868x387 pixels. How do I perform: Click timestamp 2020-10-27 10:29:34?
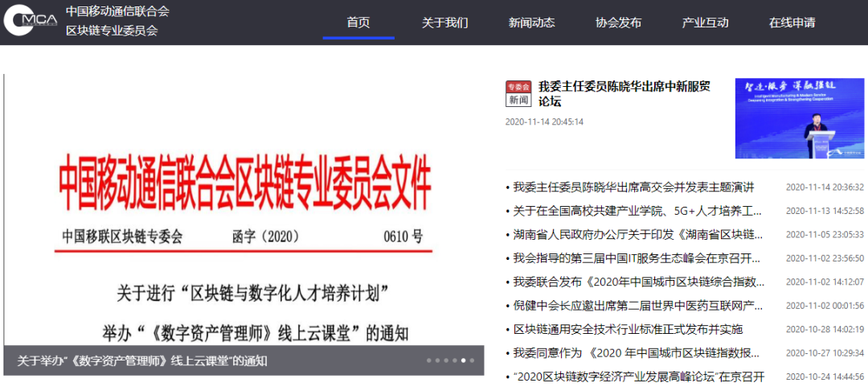point(825,353)
